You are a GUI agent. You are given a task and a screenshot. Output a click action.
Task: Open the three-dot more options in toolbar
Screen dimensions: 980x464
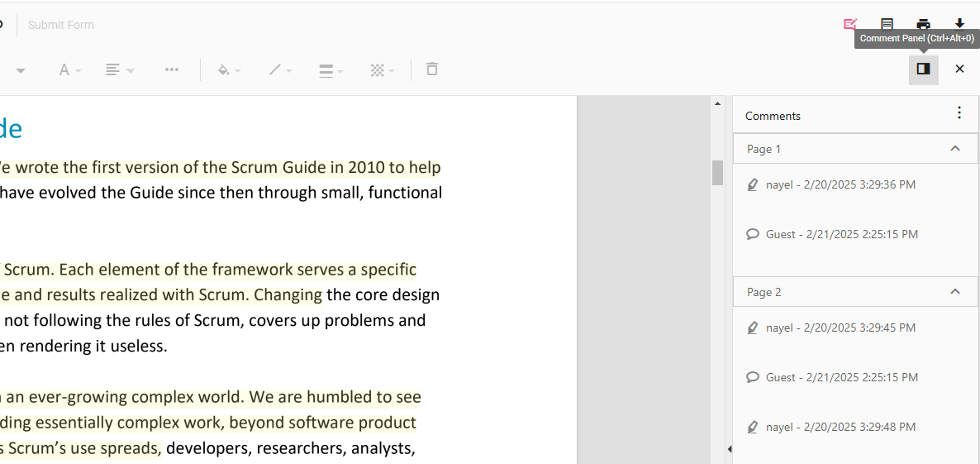(172, 69)
